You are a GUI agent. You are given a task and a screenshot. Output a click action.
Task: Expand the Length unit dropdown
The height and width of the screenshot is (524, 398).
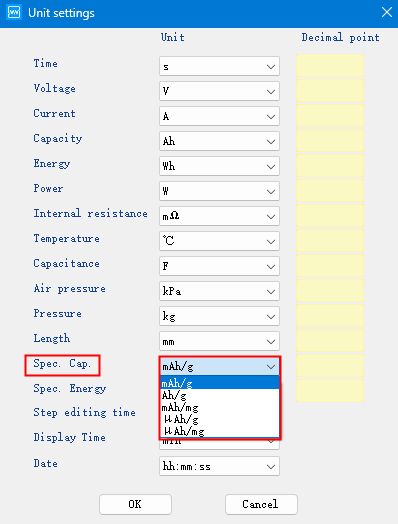click(219, 341)
